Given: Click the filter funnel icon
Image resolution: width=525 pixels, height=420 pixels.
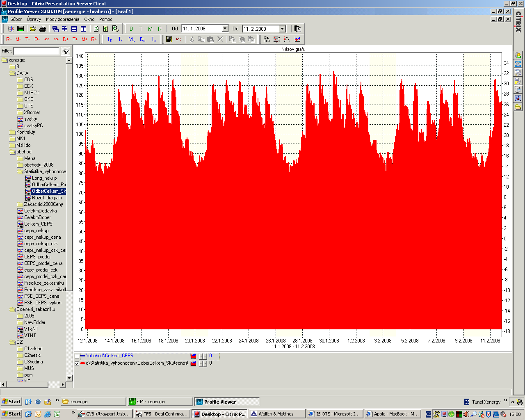Looking at the screenshot, I should [x=66, y=51].
